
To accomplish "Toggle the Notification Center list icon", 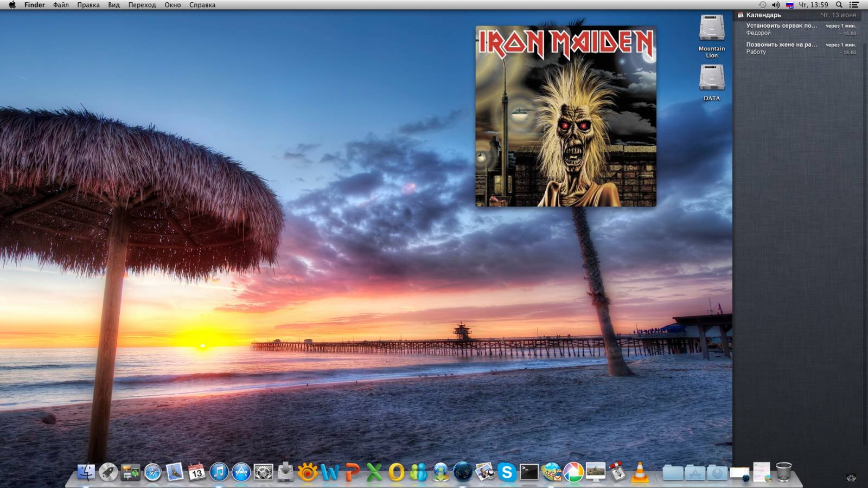I will (x=854, y=5).
